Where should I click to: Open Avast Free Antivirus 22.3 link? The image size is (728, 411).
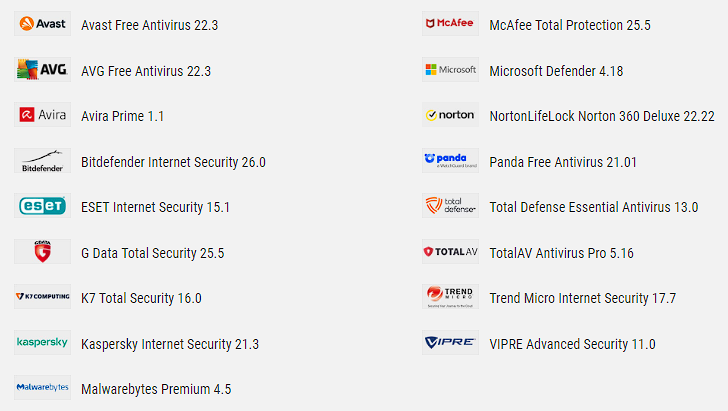150,25
